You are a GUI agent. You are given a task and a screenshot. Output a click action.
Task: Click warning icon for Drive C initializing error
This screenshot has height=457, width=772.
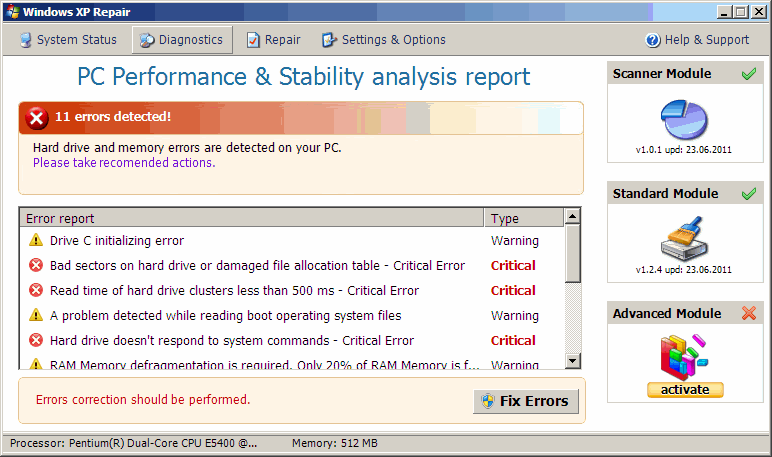(36, 240)
